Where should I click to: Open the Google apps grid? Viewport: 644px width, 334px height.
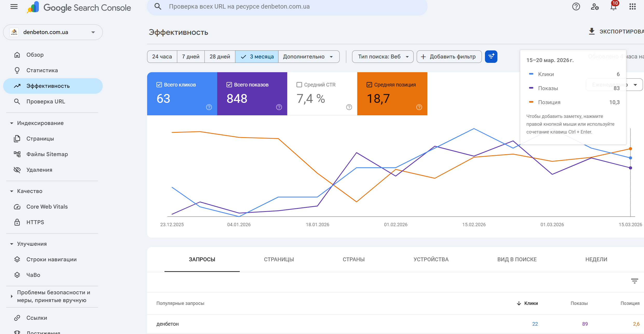[633, 6]
